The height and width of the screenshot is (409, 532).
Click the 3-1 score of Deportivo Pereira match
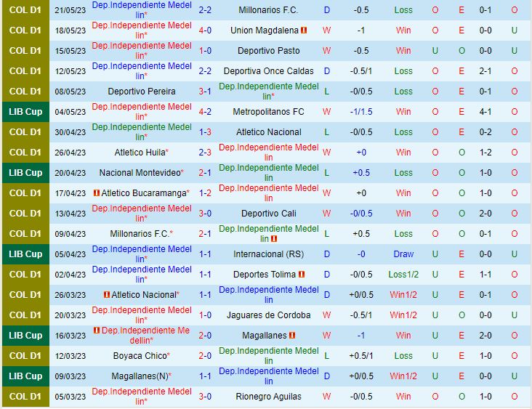pyautogui.click(x=205, y=92)
